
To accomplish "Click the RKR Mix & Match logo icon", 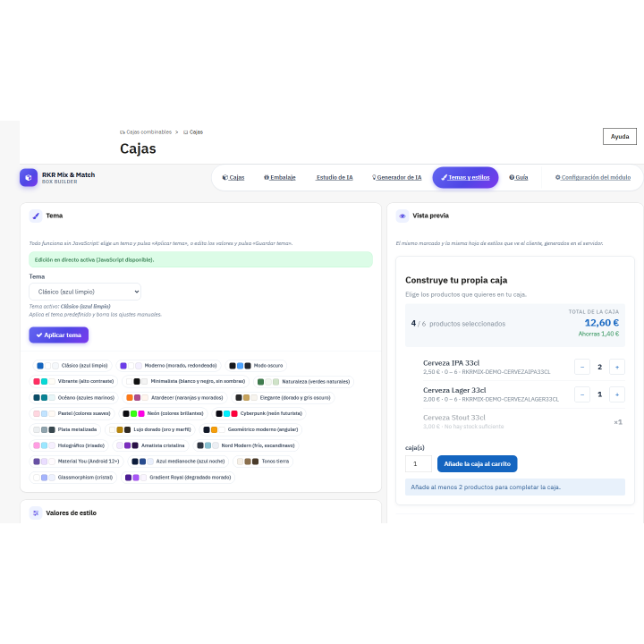I will pyautogui.click(x=29, y=178).
